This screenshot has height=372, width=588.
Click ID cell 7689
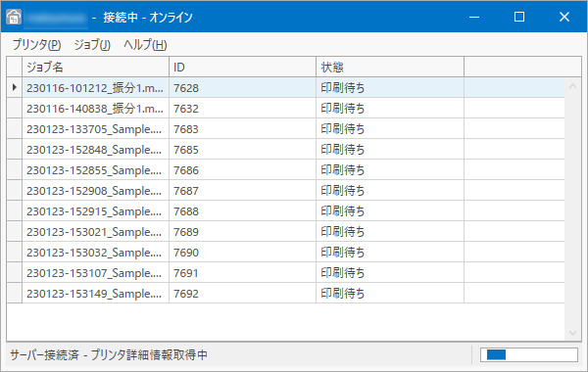coord(243,232)
